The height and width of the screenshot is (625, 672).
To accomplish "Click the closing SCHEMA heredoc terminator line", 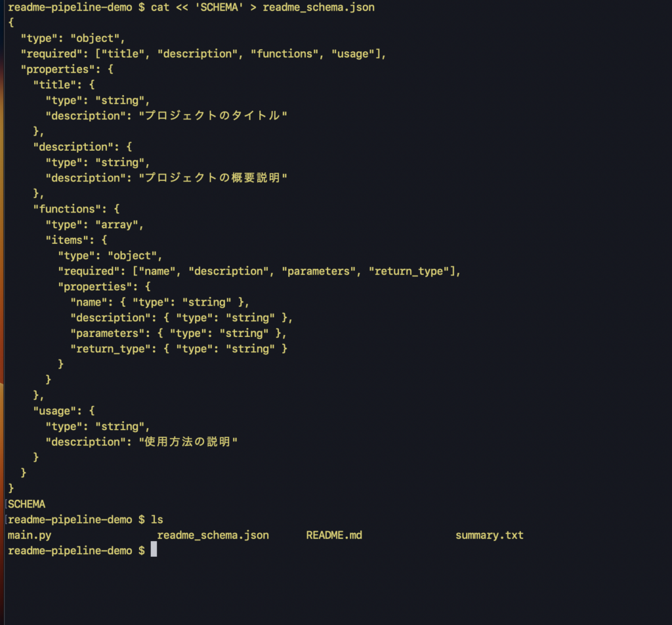I will pyautogui.click(x=26, y=504).
